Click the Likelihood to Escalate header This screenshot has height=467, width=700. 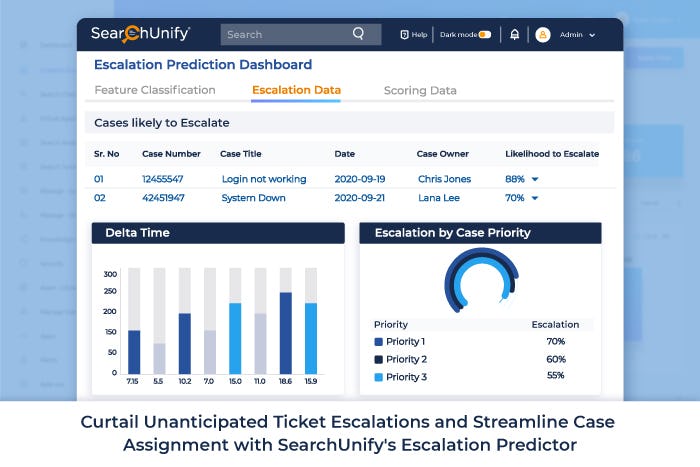click(x=552, y=154)
